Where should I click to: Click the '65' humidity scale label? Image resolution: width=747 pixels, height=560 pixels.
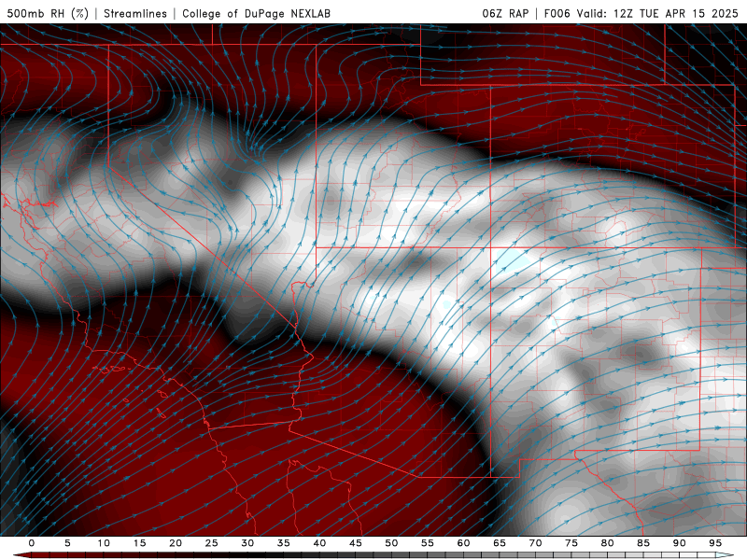[500, 543]
